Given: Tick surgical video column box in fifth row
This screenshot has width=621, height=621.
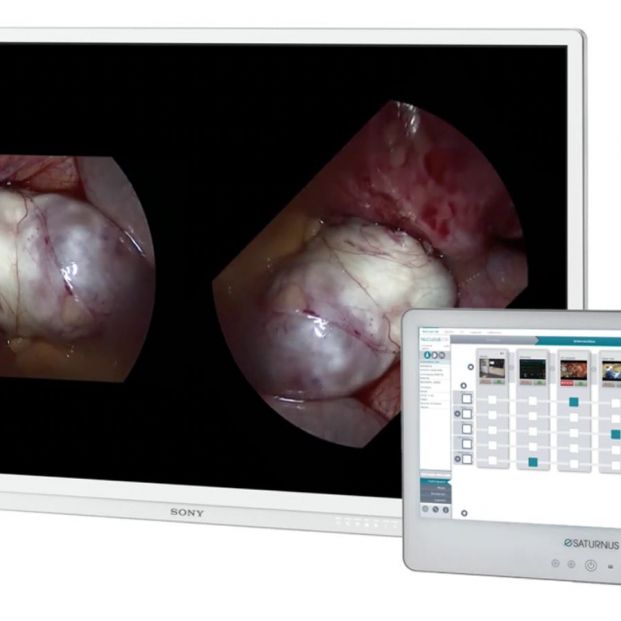Looking at the screenshot, I should click(574, 464).
